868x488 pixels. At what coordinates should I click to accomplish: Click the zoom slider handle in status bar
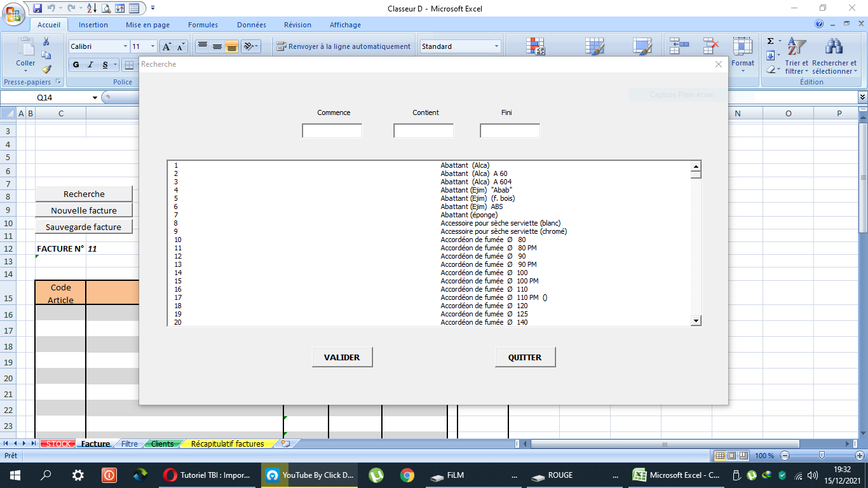(822, 456)
